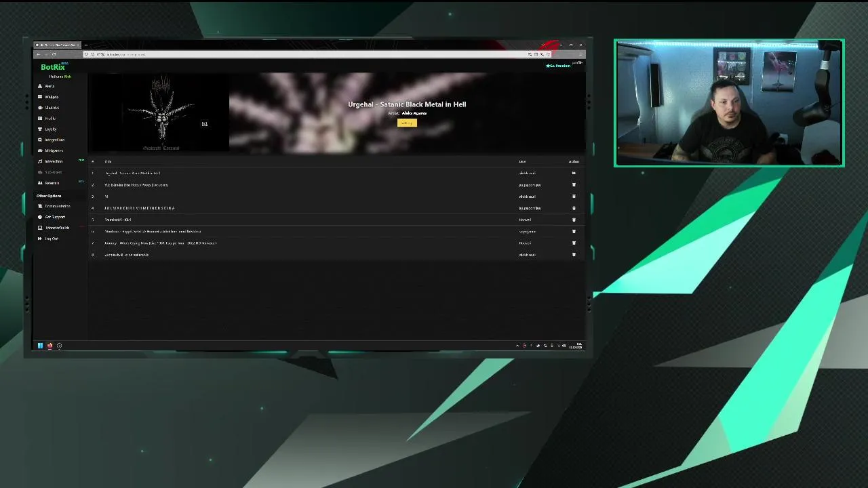Open the Loyalty sidebar item
Viewport: 868px width, 488px height.
pyautogui.click(x=51, y=129)
